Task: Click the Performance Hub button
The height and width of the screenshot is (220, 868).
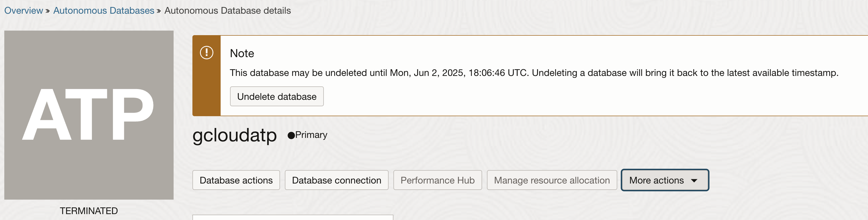Action: coord(437,180)
